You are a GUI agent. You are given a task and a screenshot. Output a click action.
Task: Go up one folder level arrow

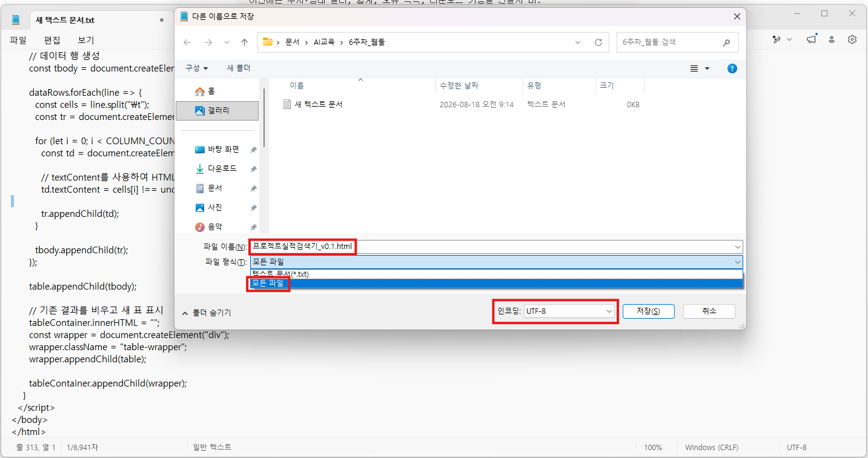[x=244, y=42]
